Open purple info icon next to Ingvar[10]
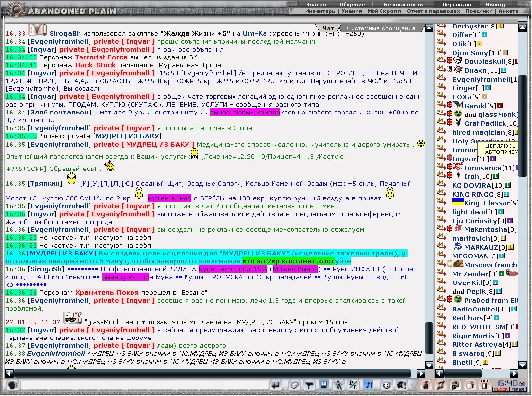532x396 pixels. tap(493, 158)
